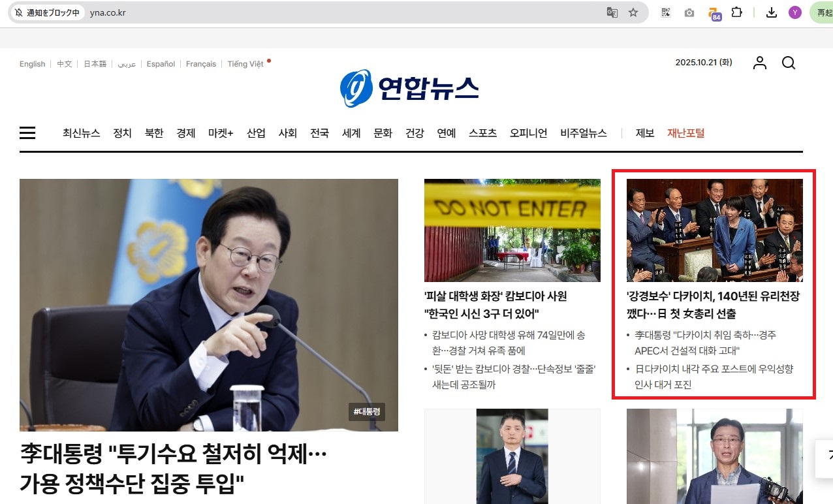Viewport: 833px width, 504px height.
Task: Open headline about 다카이치 女총리 선출
Action: pos(713,305)
